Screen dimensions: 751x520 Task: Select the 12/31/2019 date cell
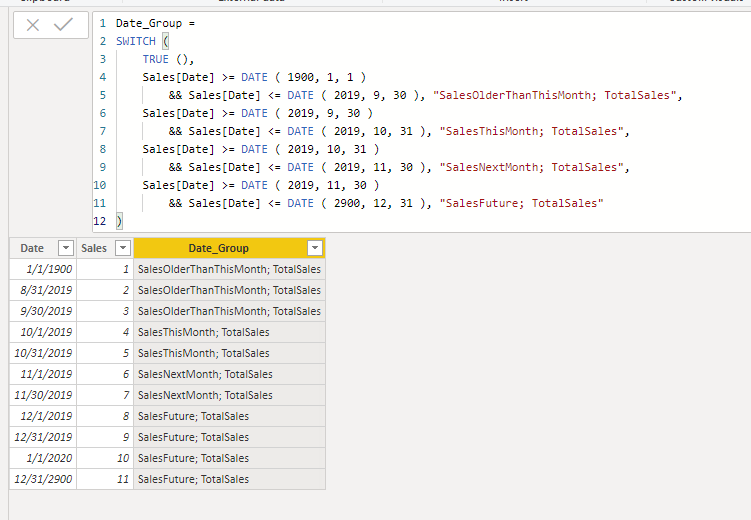click(x=43, y=438)
